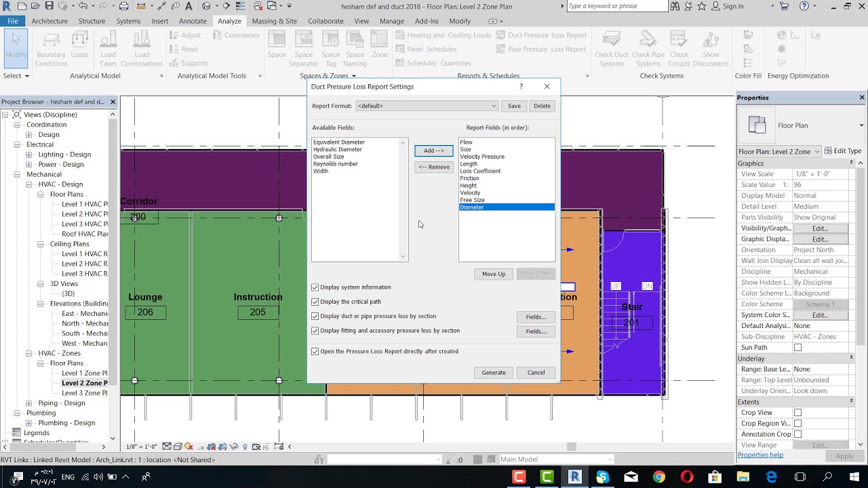Image resolution: width=868 pixels, height=488 pixels.
Task: Uncheck Display the critical path
Action: 315,302
